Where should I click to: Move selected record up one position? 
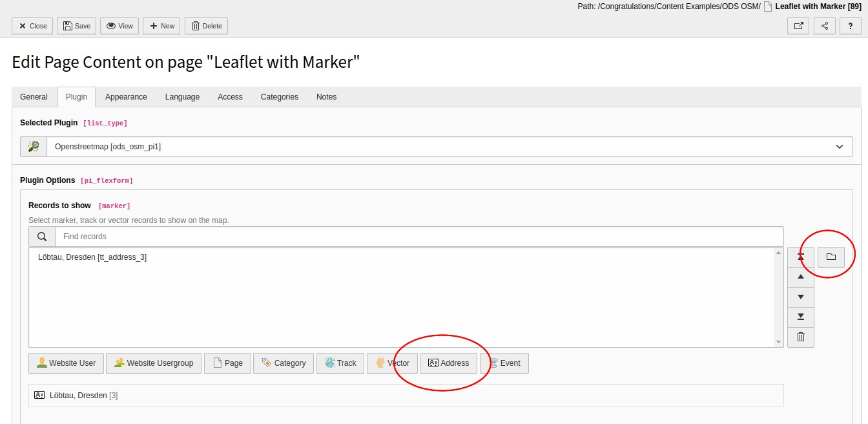pos(801,277)
